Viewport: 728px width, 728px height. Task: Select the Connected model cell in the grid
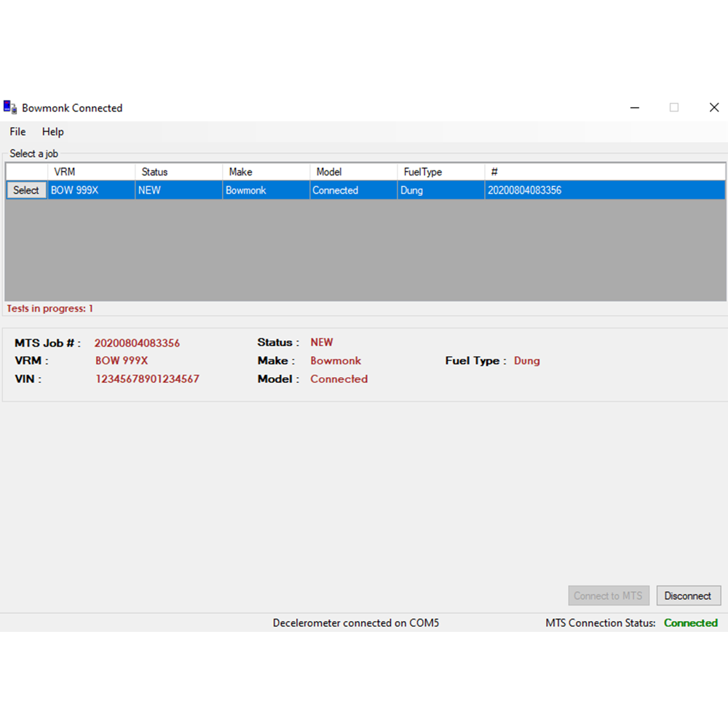[x=353, y=190]
